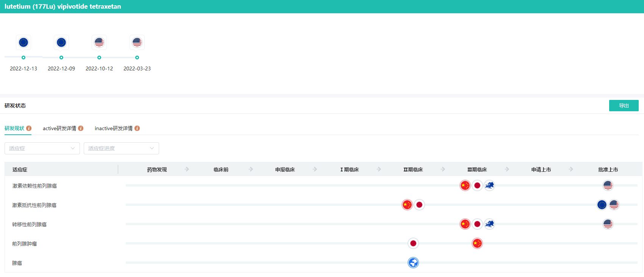Select the 研发现状 tab
This screenshot has width=644, height=277.
(x=14, y=128)
